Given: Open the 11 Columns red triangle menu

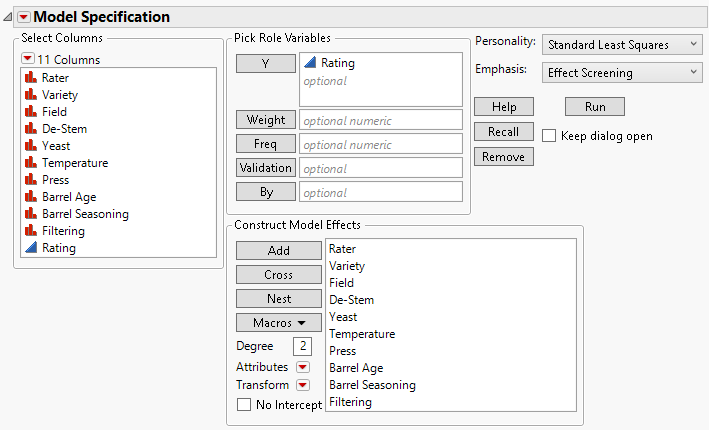Looking at the screenshot, I should [x=28, y=59].
